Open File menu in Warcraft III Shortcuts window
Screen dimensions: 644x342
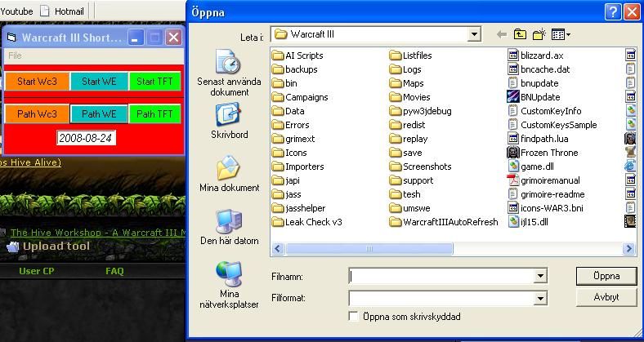[x=15, y=56]
